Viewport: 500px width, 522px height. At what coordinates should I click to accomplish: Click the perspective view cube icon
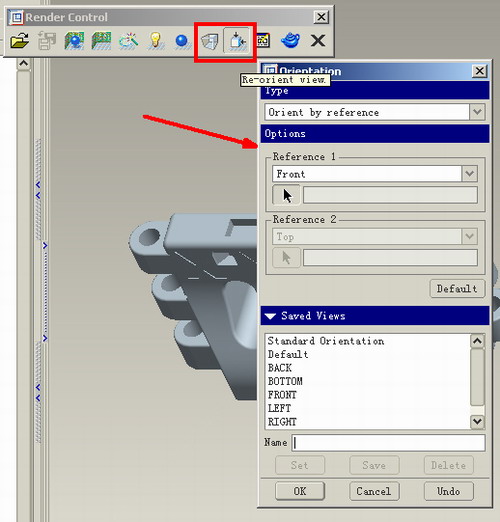click(x=210, y=41)
